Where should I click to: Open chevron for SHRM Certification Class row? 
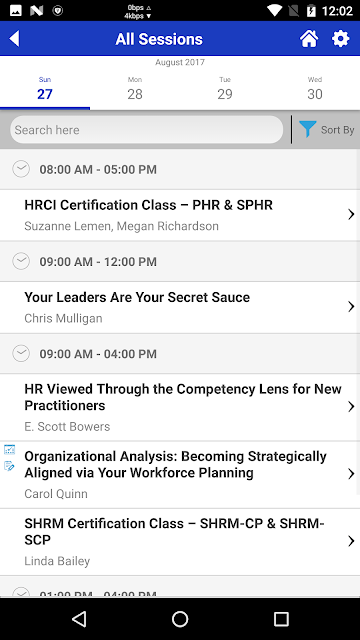point(351,541)
